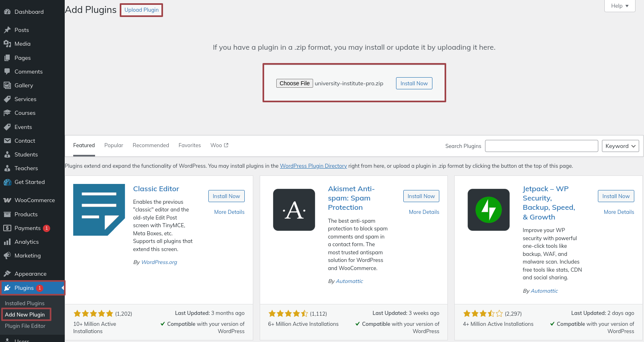Click the Events tag icon
Viewport: 644px width, 342px height.
pyautogui.click(x=7, y=127)
